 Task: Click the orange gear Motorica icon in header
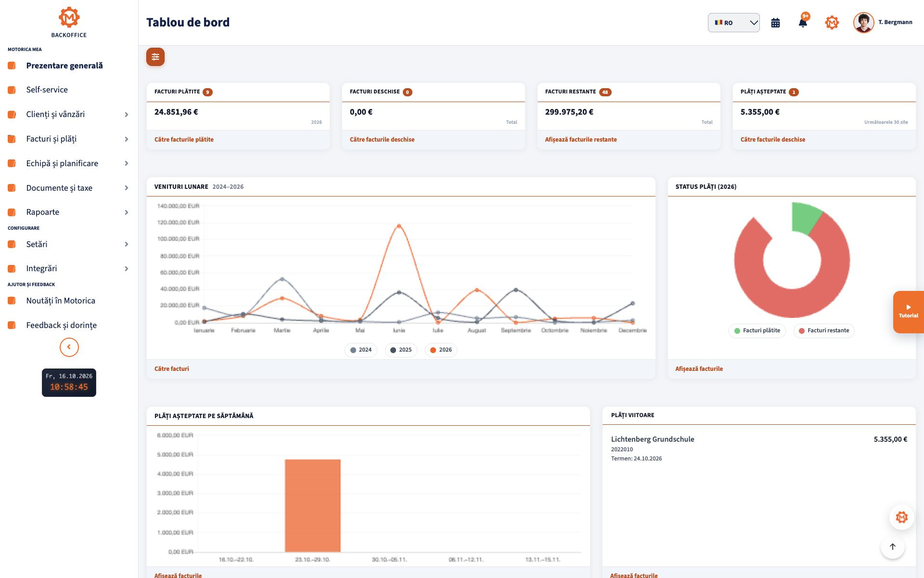tap(832, 23)
